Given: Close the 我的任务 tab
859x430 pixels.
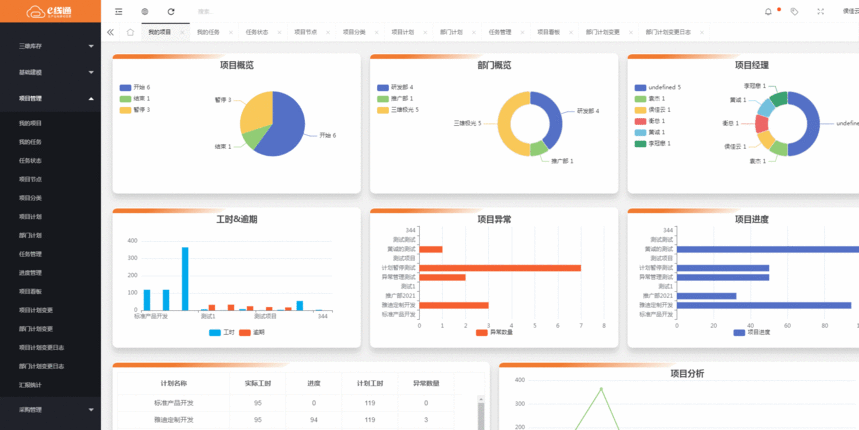Looking at the screenshot, I should [x=230, y=33].
